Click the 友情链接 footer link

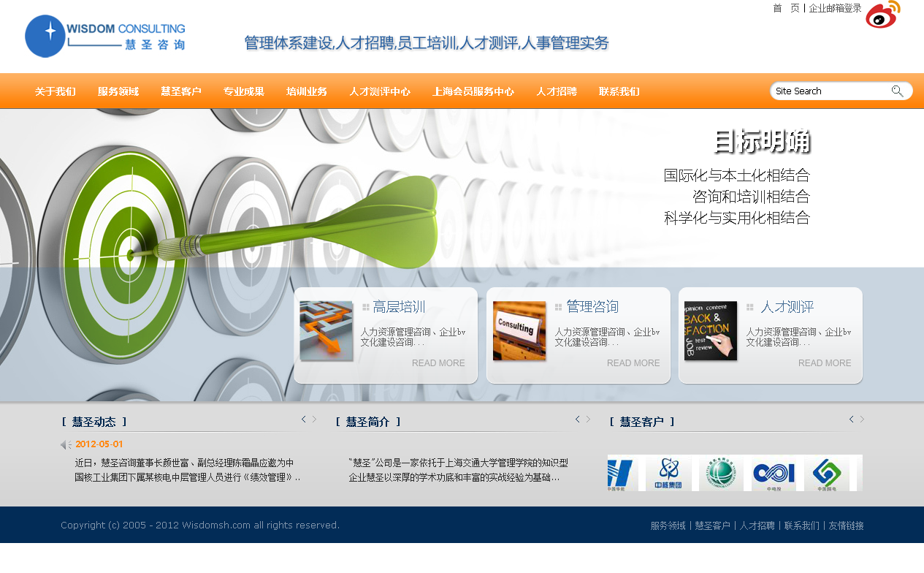pyautogui.click(x=846, y=525)
